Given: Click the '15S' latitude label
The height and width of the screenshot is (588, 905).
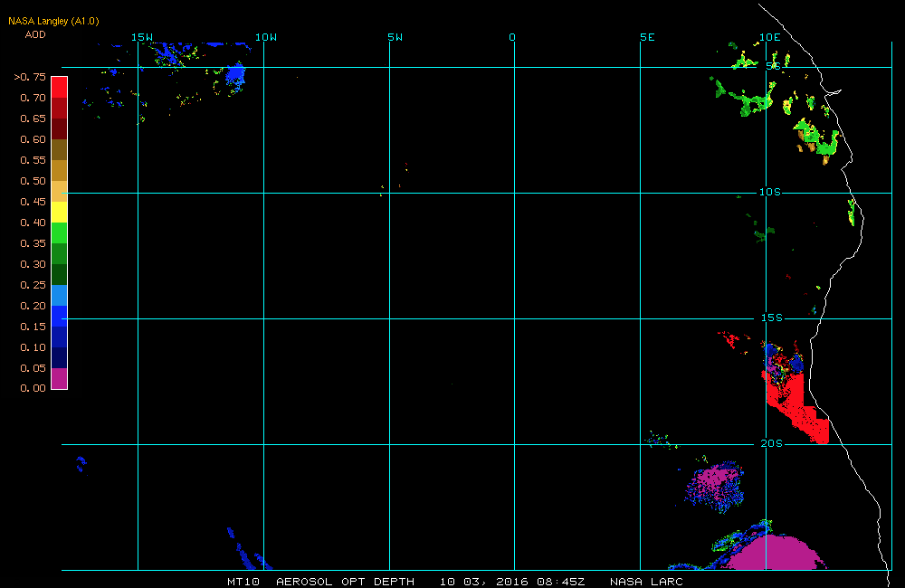Looking at the screenshot, I should pos(772,318).
